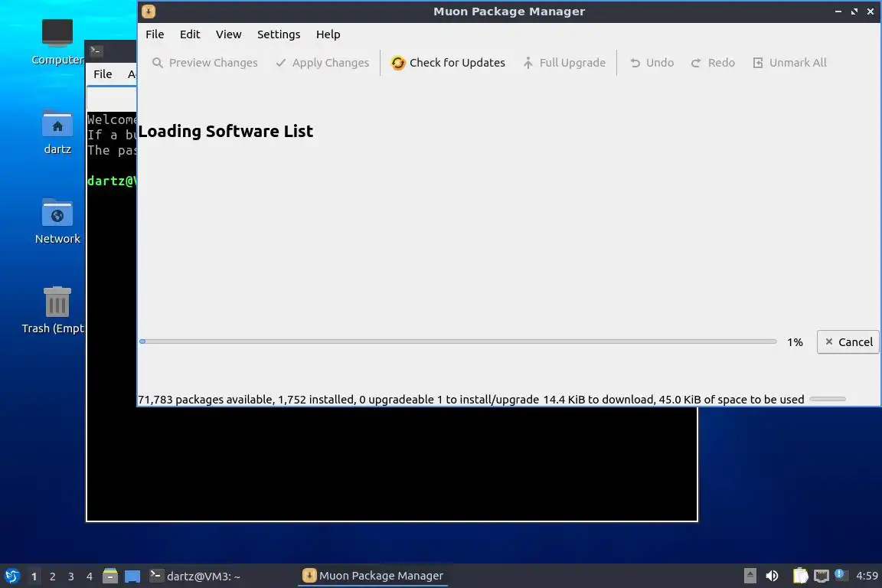Click the network monitor tray icon

[822, 576]
